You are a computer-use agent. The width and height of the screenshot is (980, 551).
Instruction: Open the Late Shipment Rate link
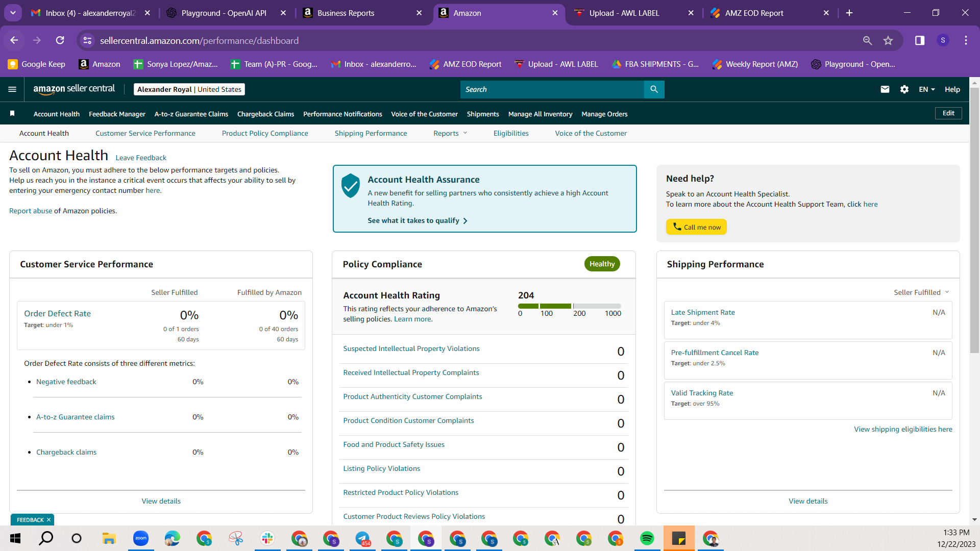click(x=703, y=312)
